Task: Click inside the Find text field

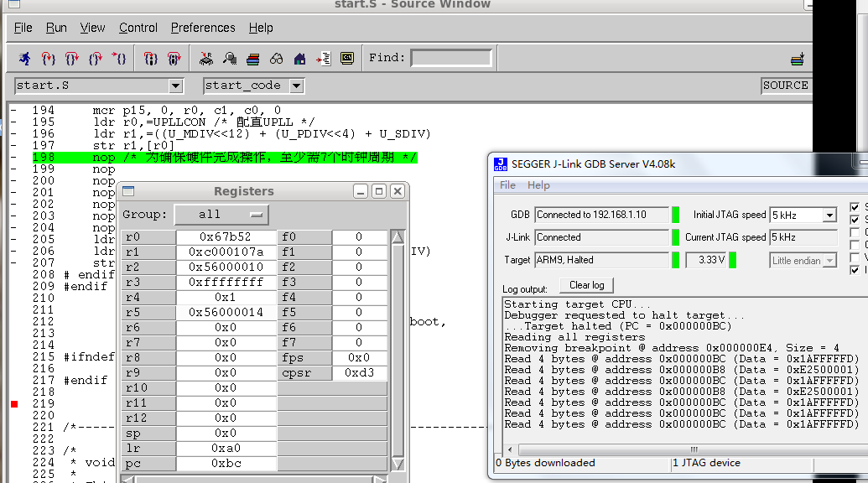Action: [451, 58]
